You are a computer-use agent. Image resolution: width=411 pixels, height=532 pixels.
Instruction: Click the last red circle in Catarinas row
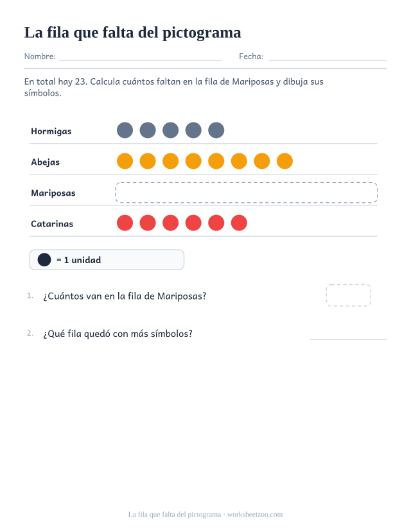(239, 223)
